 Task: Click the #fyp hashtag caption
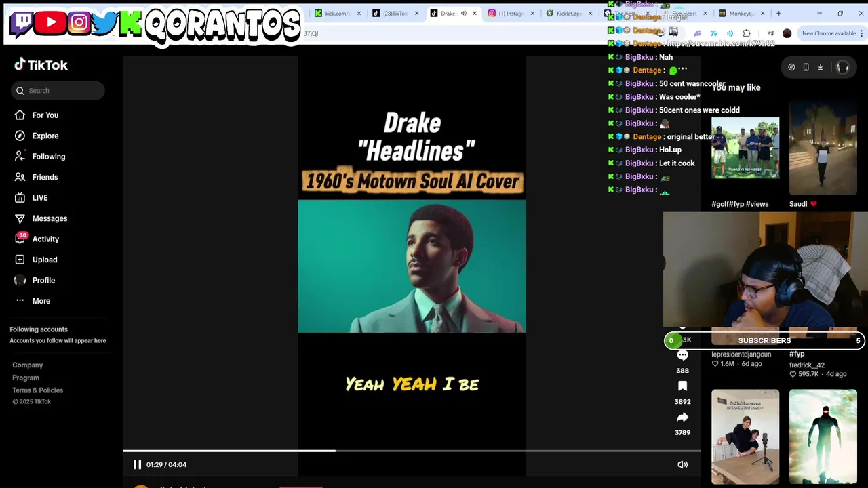pos(797,354)
